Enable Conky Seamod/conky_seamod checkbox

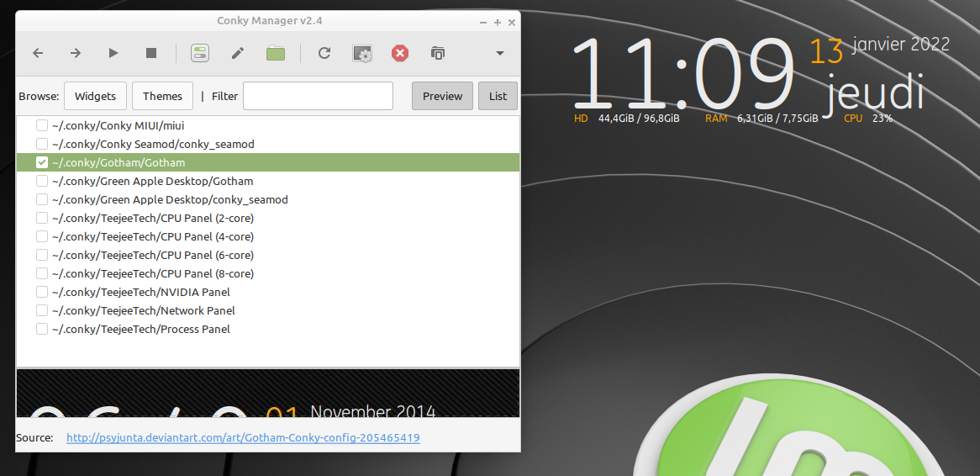[x=42, y=144]
